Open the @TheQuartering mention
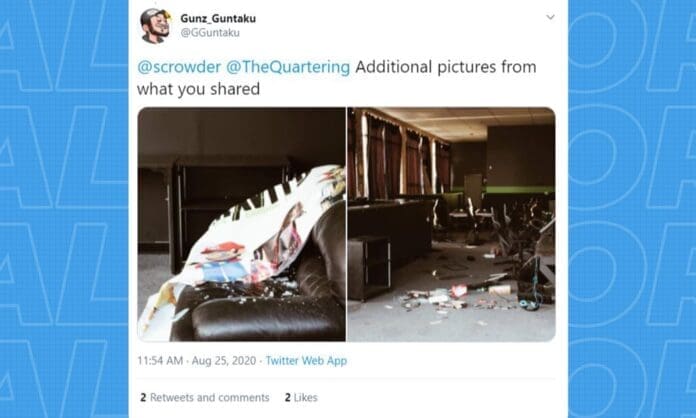The width and height of the screenshot is (696, 418). click(x=288, y=67)
